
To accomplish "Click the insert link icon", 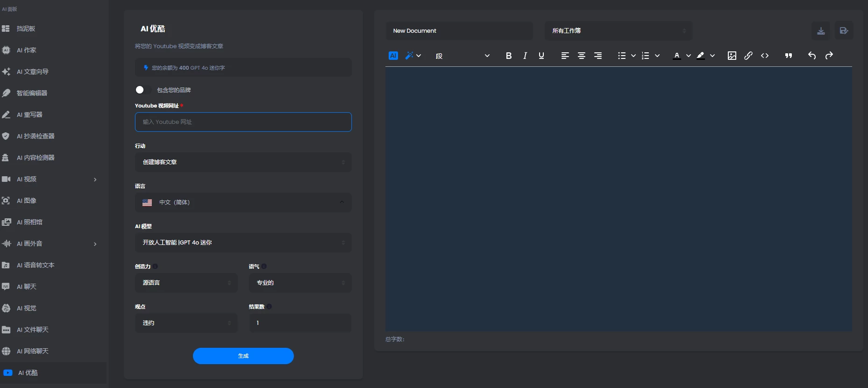I will click(748, 56).
